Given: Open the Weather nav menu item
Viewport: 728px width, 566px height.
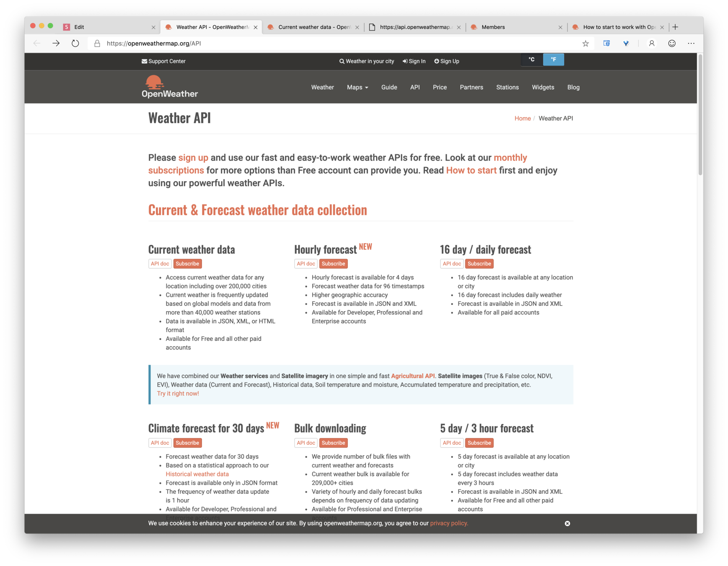Looking at the screenshot, I should [322, 87].
